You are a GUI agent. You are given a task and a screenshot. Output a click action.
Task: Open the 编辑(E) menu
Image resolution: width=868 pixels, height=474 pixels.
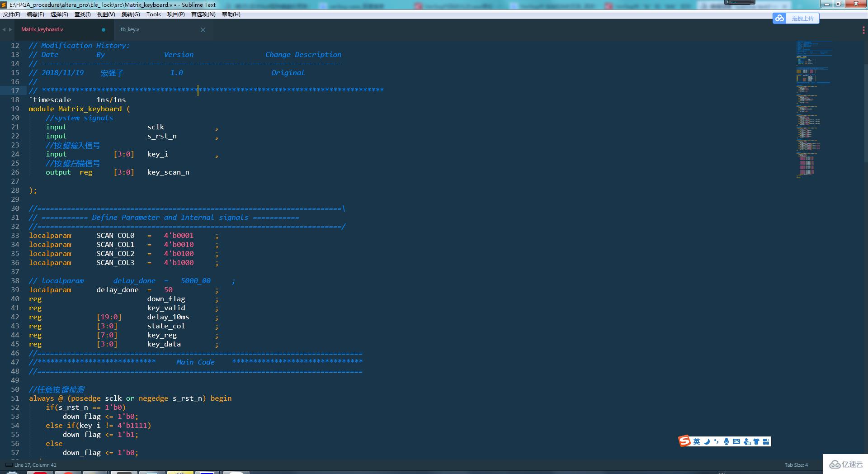click(35, 14)
